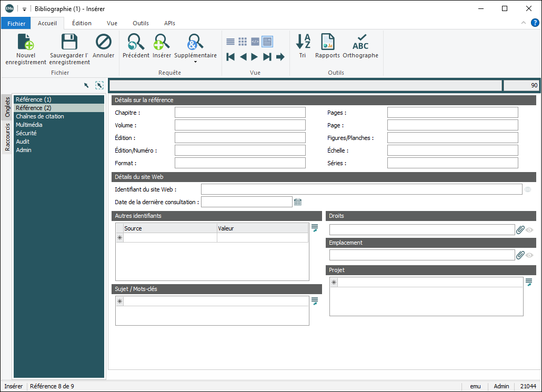This screenshot has width=542, height=392.
Task: Open the Rapports reports tool
Action: [x=327, y=42]
